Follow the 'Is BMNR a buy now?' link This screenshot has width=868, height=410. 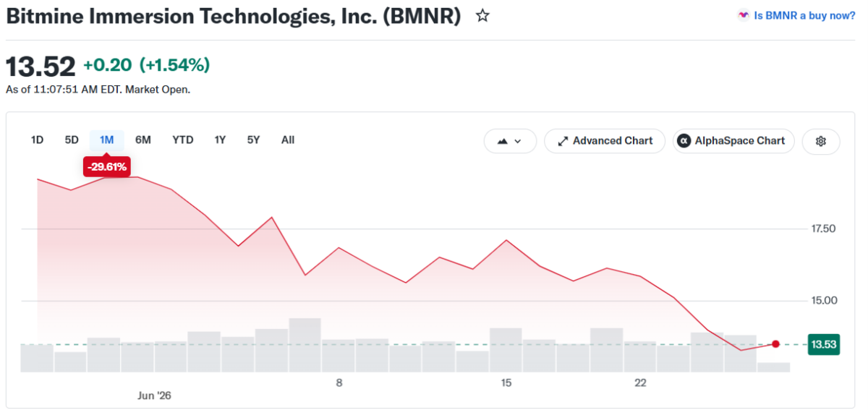[804, 15]
